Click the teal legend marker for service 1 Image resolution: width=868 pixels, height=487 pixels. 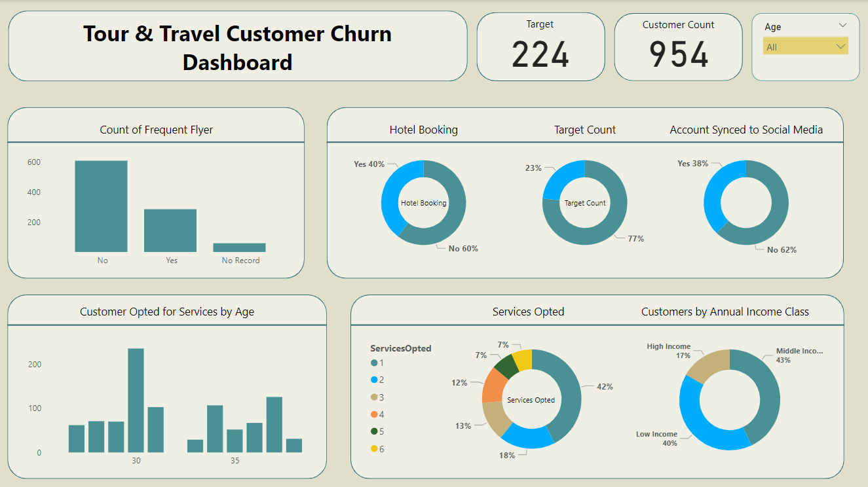pos(374,363)
